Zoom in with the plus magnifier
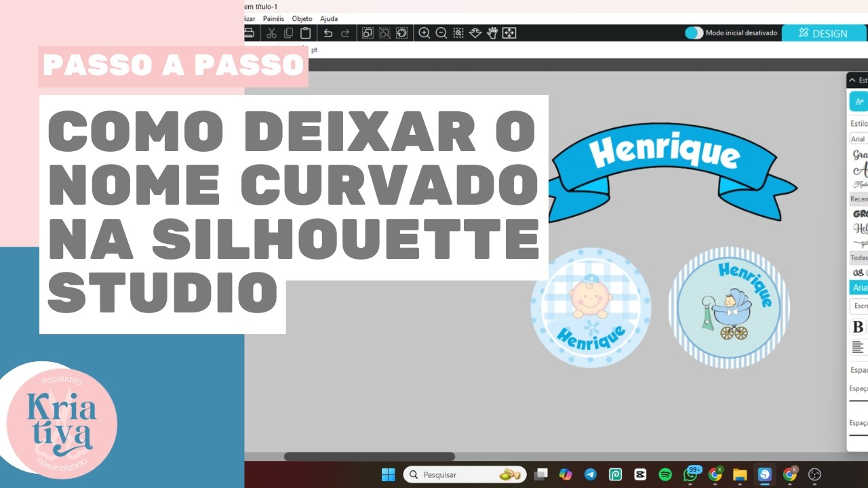 (425, 33)
